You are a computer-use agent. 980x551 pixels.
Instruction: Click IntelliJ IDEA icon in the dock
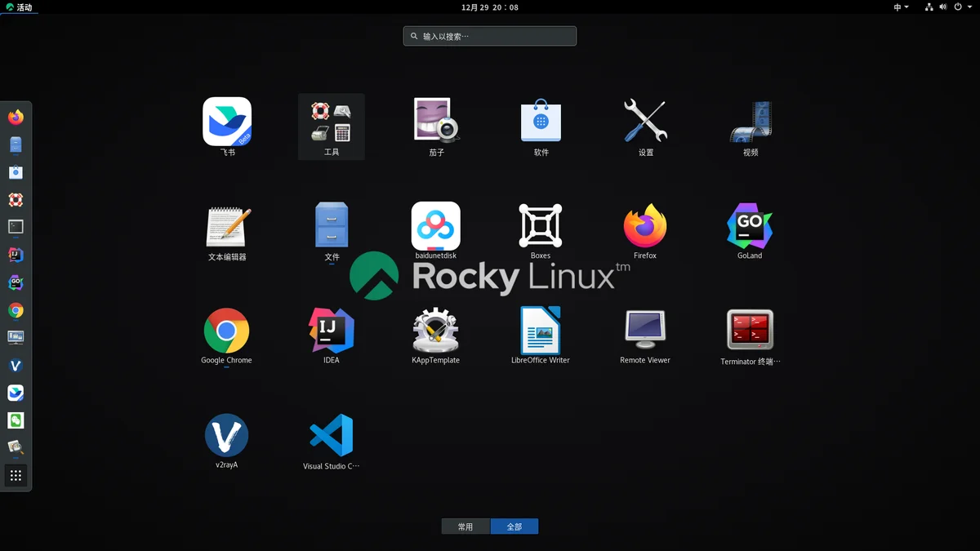tap(16, 255)
